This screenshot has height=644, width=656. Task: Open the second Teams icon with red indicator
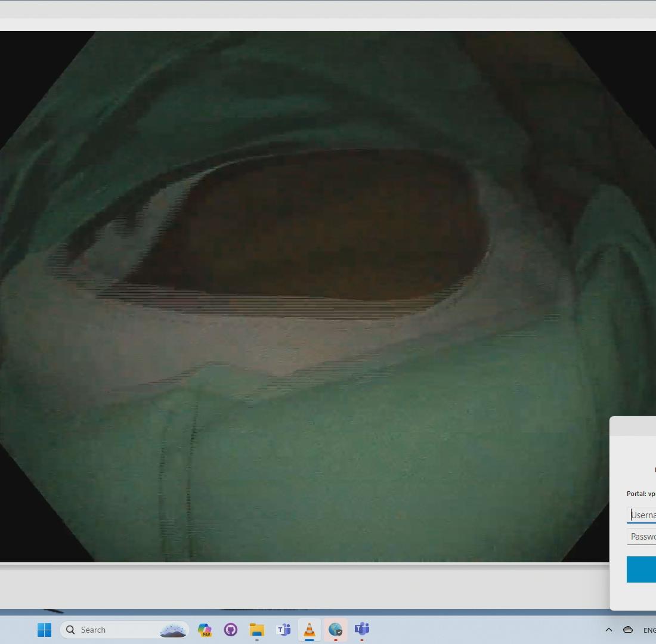point(362,630)
